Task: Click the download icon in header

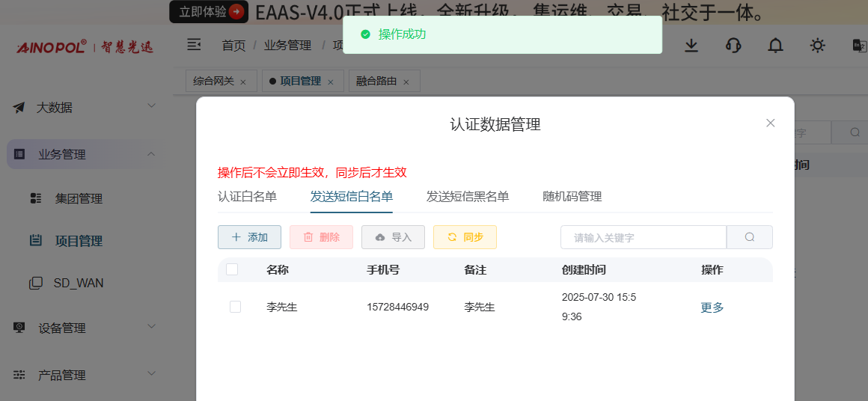Action: coord(691,46)
